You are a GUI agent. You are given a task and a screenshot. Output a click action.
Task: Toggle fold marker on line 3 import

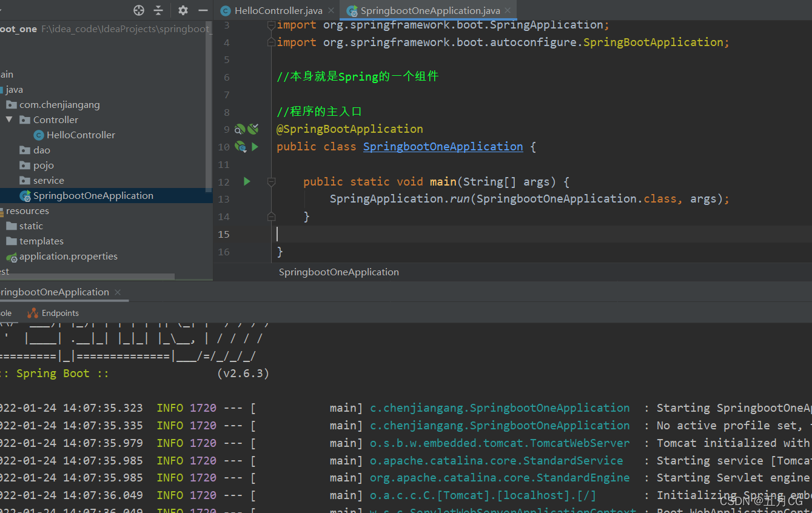(271, 25)
